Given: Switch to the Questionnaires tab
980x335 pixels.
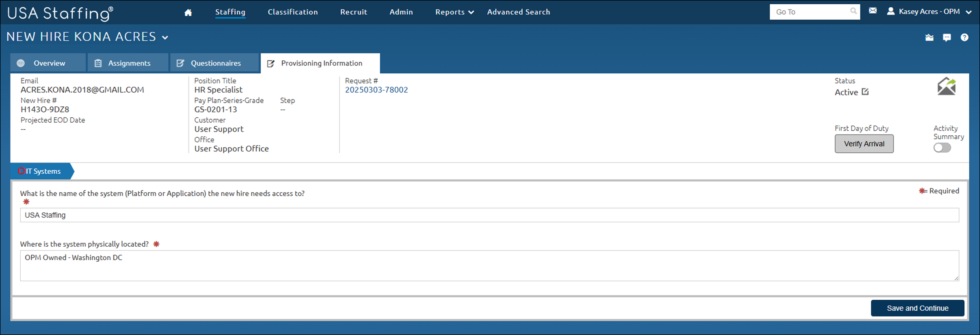Looking at the screenshot, I should [x=214, y=63].
